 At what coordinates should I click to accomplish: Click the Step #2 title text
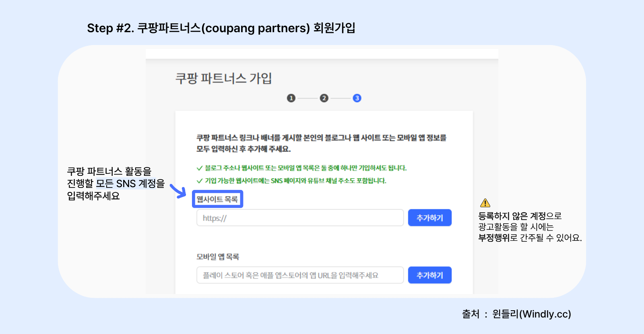[x=221, y=28]
